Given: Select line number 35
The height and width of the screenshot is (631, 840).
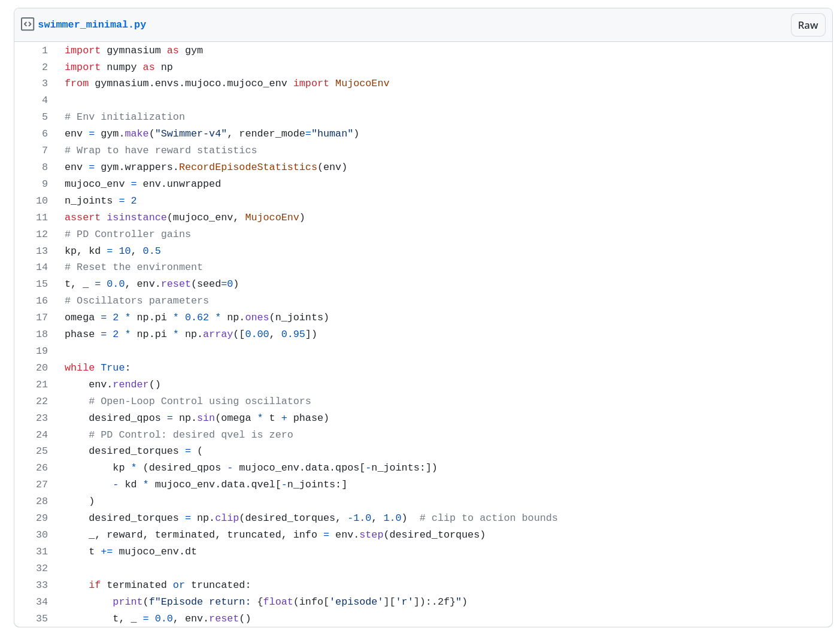Looking at the screenshot, I should coord(42,618).
